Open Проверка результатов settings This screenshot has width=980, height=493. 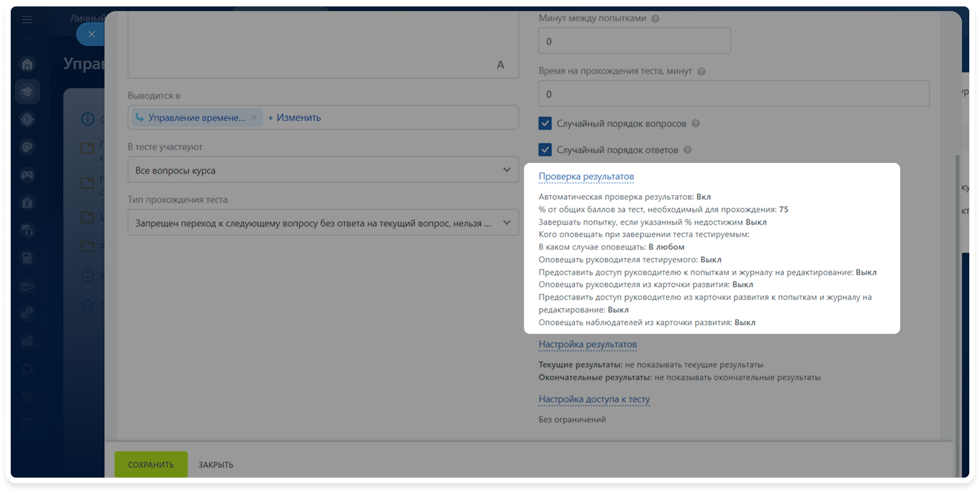586,176
